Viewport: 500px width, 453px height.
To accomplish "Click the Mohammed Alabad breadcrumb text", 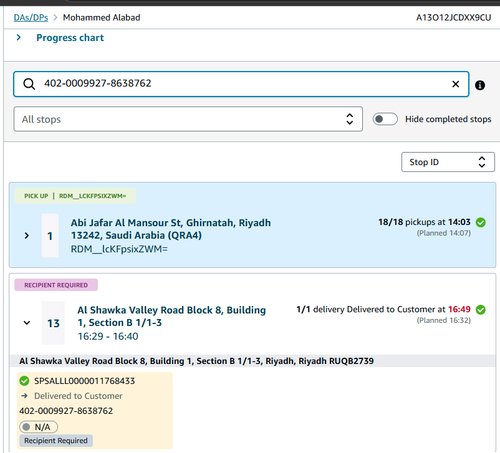I will click(x=102, y=17).
